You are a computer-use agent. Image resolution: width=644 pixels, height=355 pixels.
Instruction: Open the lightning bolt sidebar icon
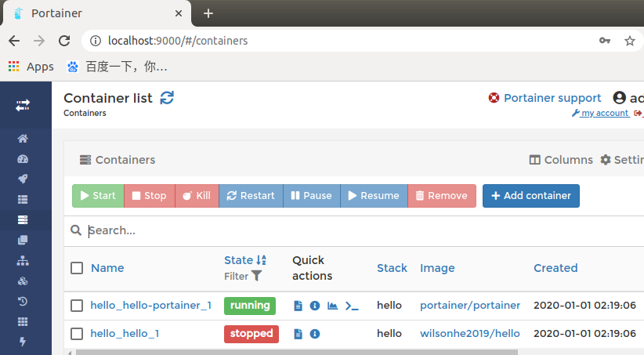point(23,342)
